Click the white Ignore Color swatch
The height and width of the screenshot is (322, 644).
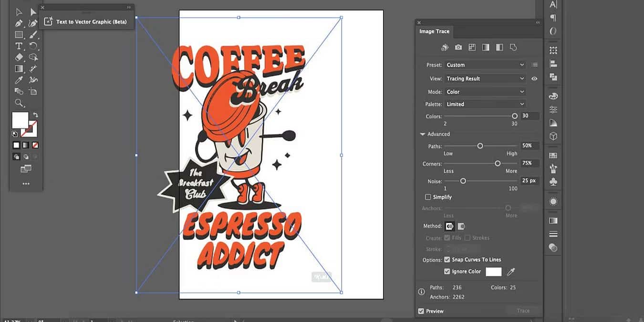493,272
